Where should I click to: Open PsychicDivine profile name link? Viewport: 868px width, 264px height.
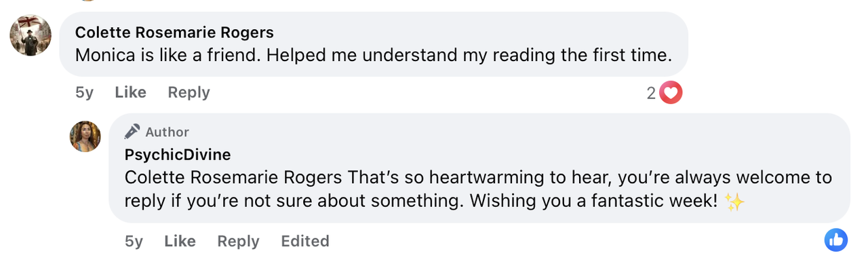coord(178,155)
